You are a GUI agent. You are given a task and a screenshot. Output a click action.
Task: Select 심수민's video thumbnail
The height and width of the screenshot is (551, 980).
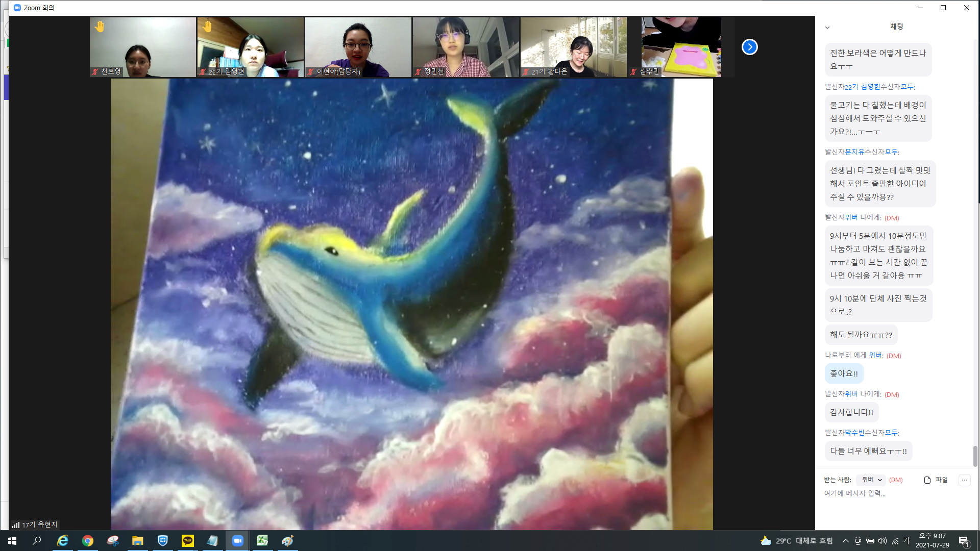tap(681, 47)
